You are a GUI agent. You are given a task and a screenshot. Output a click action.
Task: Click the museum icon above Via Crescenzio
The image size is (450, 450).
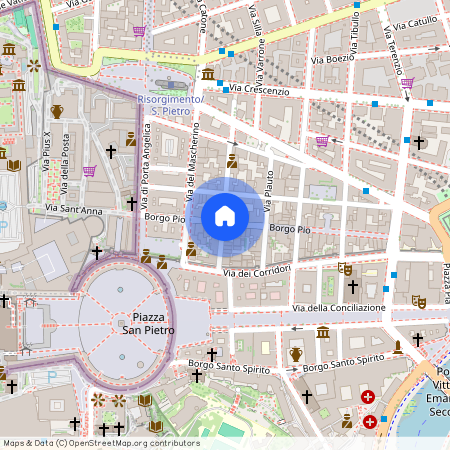[208, 74]
